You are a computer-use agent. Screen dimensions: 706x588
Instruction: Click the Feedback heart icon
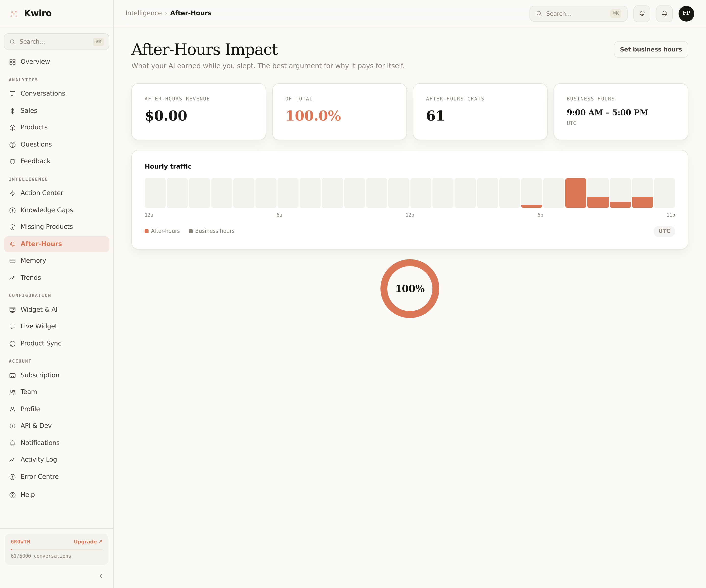click(x=13, y=162)
